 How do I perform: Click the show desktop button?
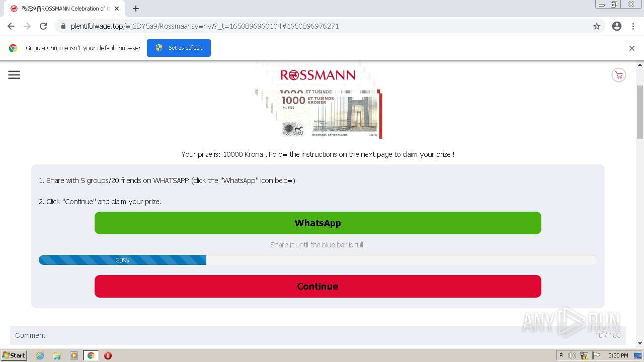click(638, 355)
